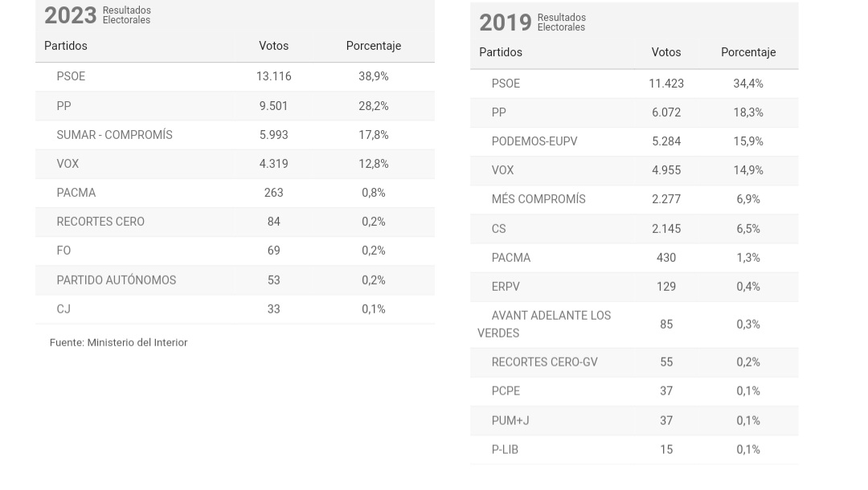Image resolution: width=868 pixels, height=490 pixels.
Task: Select the PODEMOS-EUPV row
Action: click(534, 141)
